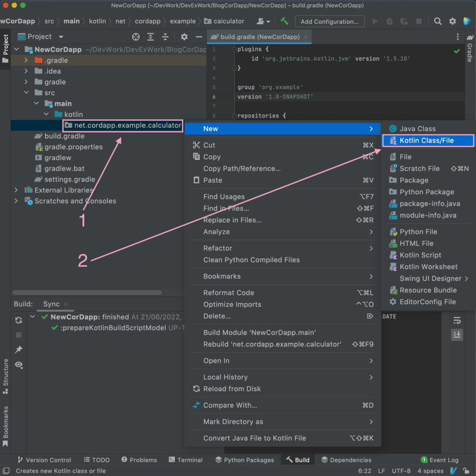This screenshot has height=476, width=476.
Task: Click Expand All icon in Project panel
Action: point(150,37)
